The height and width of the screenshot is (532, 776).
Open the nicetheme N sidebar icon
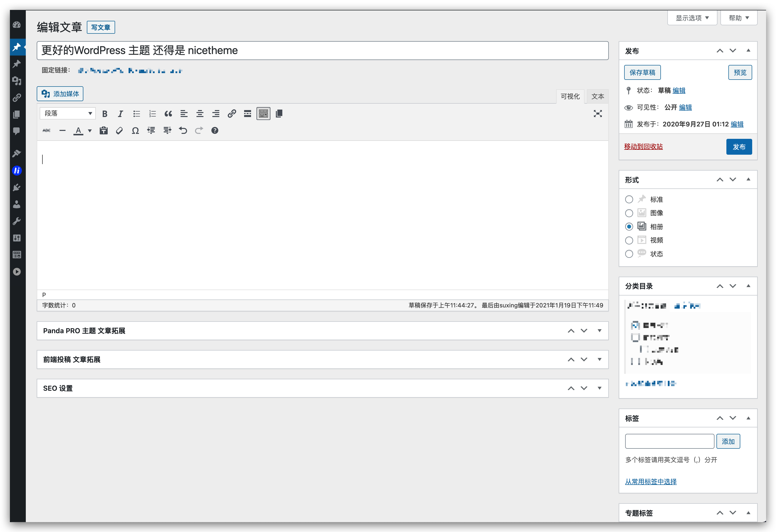tap(17, 171)
